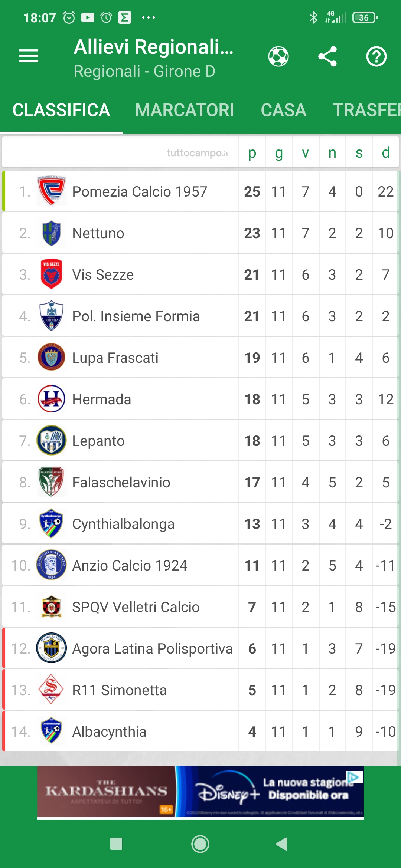Tap the goal difference column header d

click(x=386, y=153)
